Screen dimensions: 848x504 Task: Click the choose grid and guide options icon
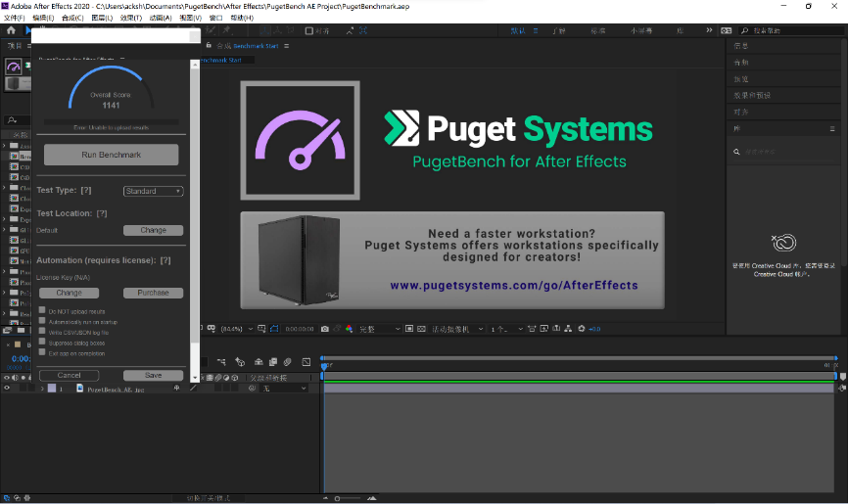point(261,329)
